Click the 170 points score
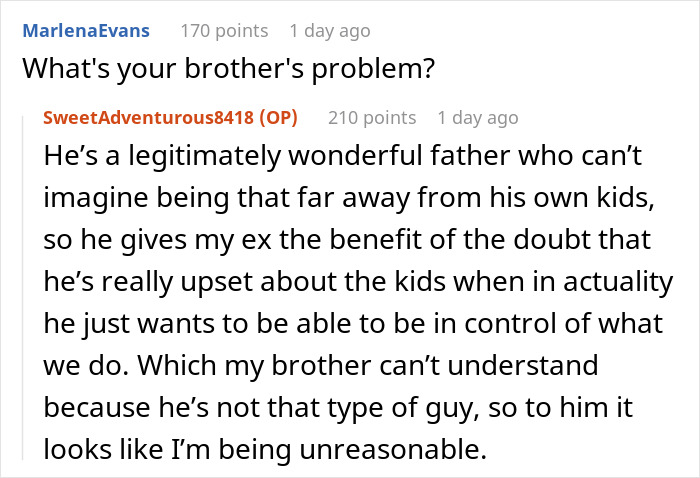Screen dimensions: 700x478 pos(224,30)
